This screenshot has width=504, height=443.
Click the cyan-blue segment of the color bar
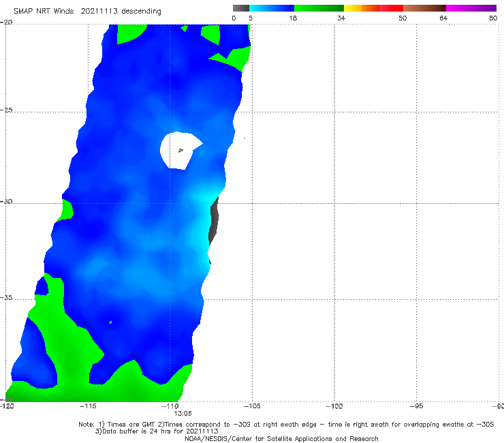pos(272,8)
